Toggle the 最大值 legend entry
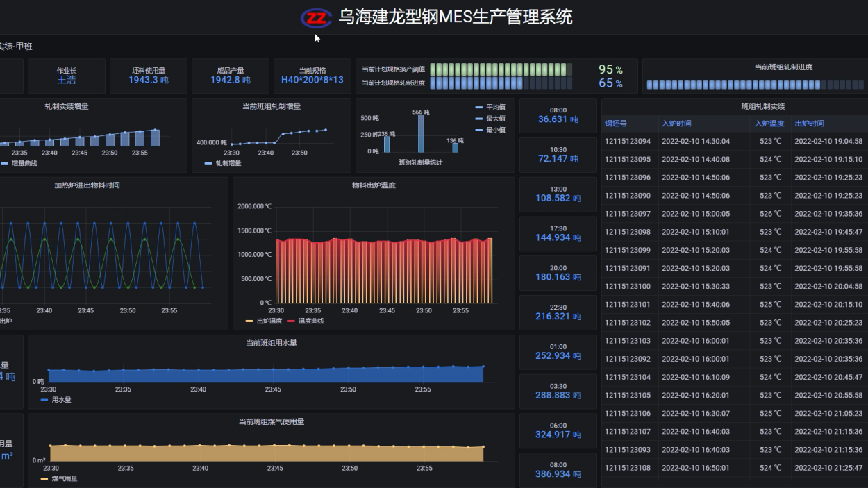868x488 pixels. point(495,119)
